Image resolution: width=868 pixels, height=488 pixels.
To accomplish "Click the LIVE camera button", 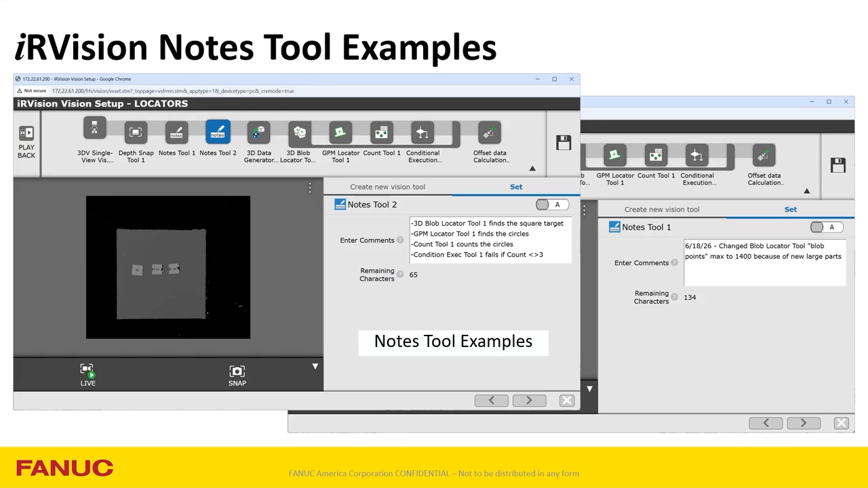I will click(x=88, y=375).
